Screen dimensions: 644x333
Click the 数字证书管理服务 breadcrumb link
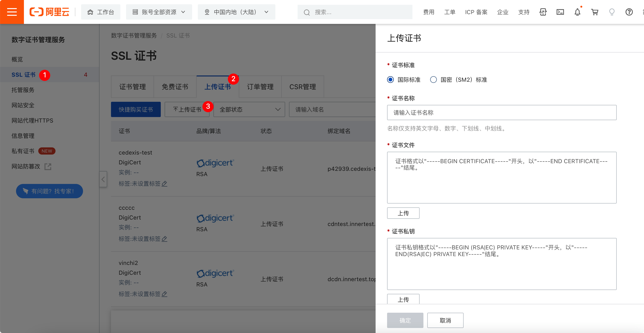(134, 36)
